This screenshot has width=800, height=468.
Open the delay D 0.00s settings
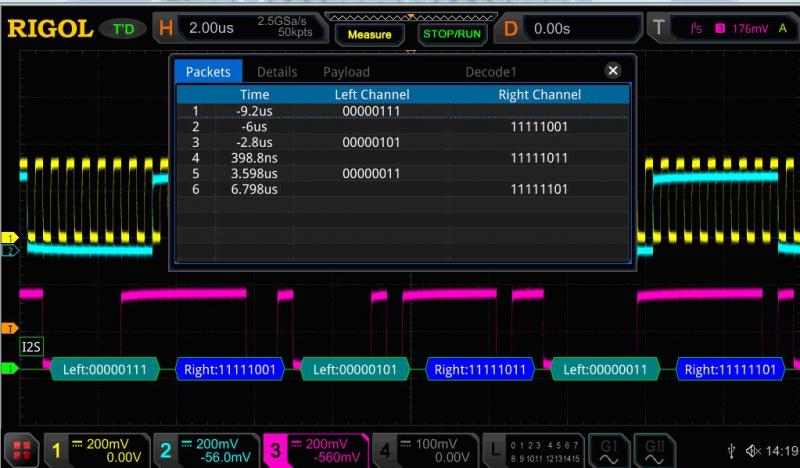pyautogui.click(x=570, y=29)
